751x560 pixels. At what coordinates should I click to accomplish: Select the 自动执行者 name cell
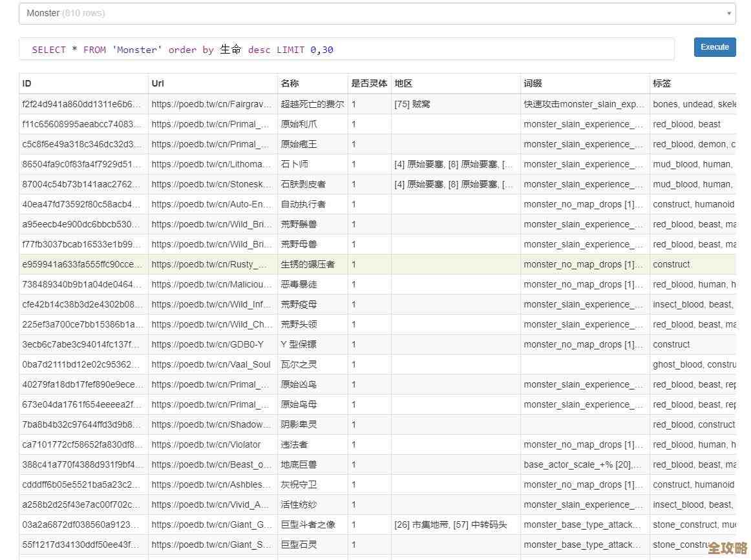coord(303,204)
